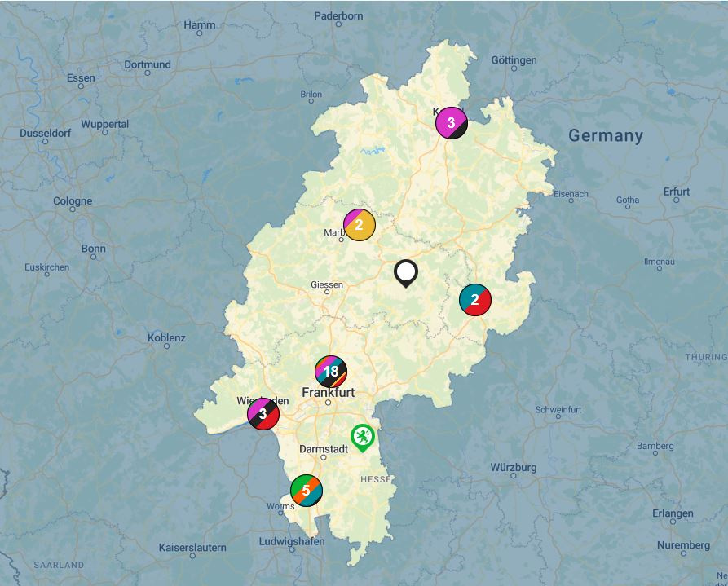Screen dimensions: 728x586
Task: Select the Erfurt city label
Action: 676,192
